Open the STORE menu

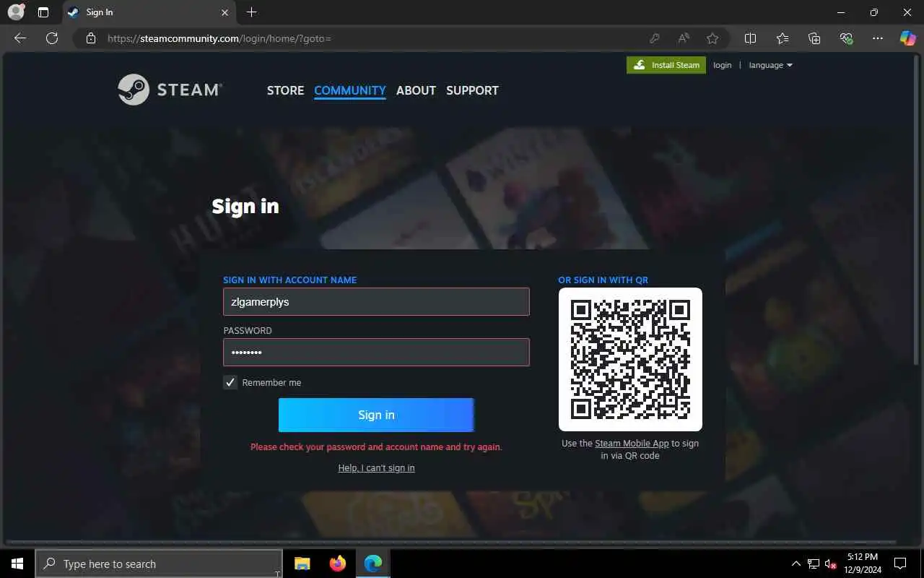click(x=285, y=90)
